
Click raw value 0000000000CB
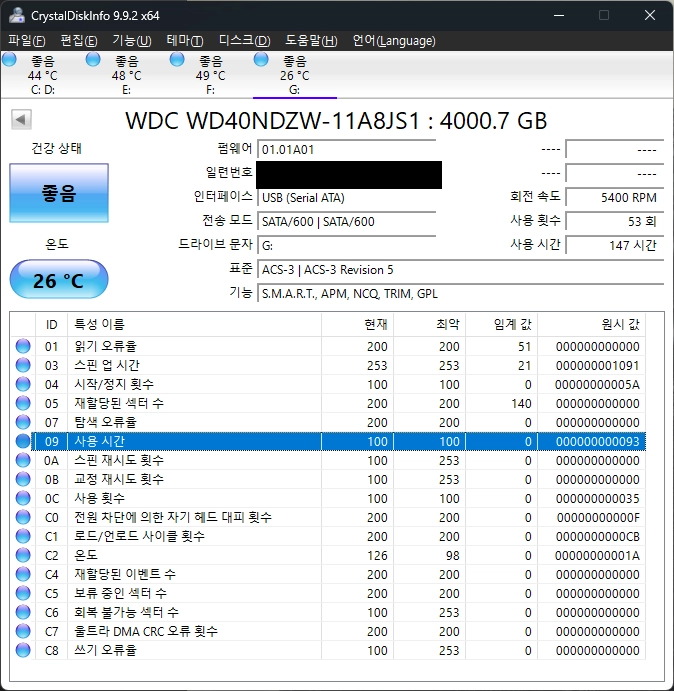point(597,536)
